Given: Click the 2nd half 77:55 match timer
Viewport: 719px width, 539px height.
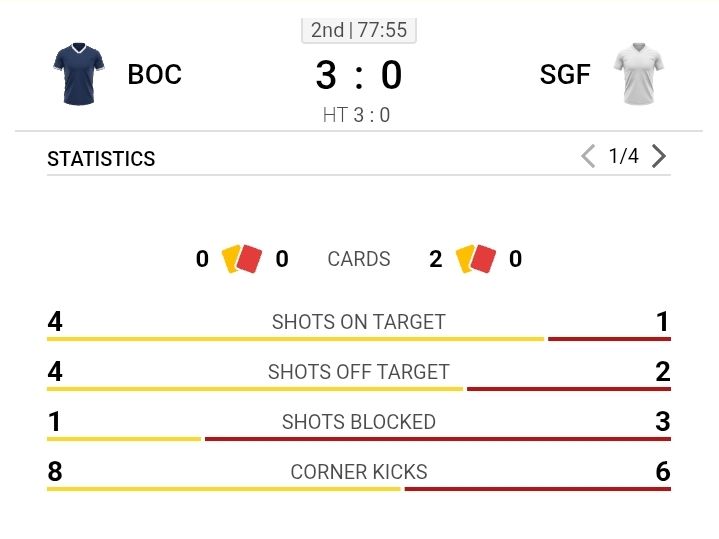Looking at the screenshot, I should point(359,30).
